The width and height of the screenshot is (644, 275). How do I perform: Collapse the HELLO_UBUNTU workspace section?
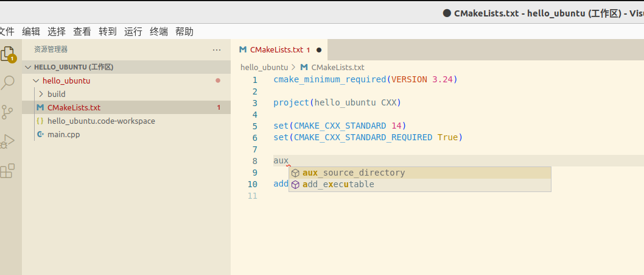pyautogui.click(x=28, y=67)
